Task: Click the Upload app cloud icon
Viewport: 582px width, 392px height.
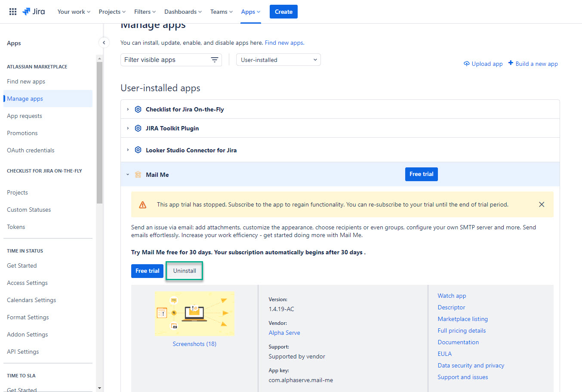Action: pyautogui.click(x=466, y=64)
